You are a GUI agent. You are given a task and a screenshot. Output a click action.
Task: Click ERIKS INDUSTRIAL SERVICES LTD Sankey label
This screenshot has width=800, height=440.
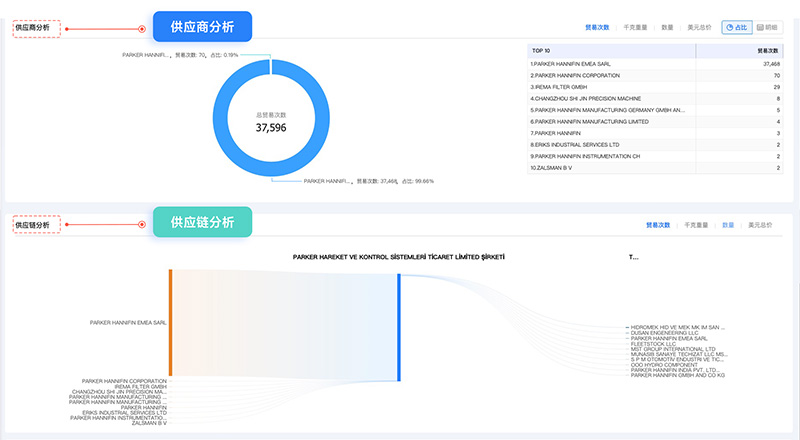click(x=124, y=412)
